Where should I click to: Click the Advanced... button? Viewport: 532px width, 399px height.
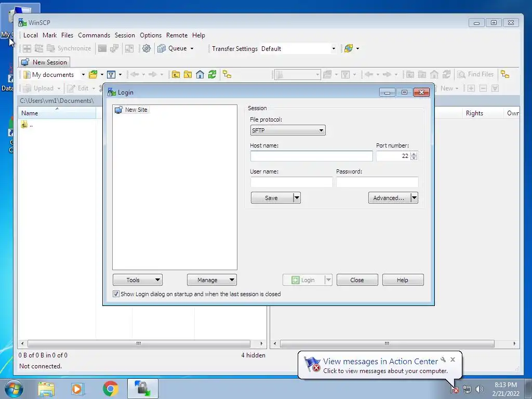[x=389, y=198]
